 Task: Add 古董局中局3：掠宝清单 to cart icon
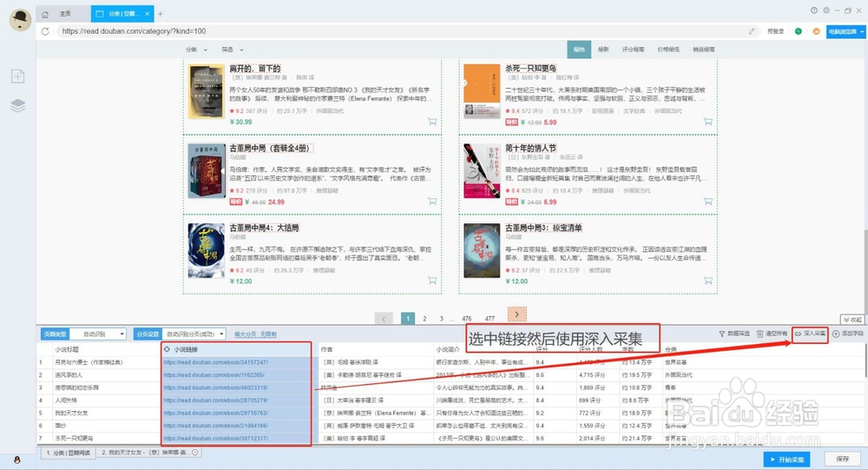[x=708, y=281]
